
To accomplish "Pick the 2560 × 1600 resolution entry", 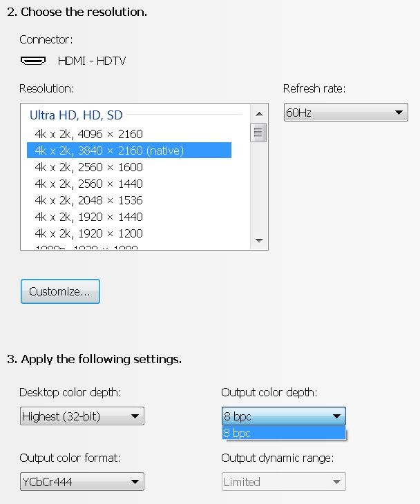I will [x=89, y=167].
